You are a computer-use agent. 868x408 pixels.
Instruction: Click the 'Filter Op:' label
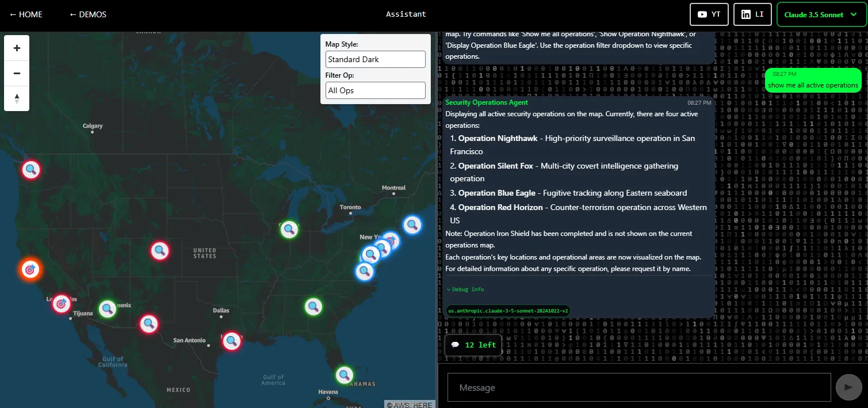point(340,75)
